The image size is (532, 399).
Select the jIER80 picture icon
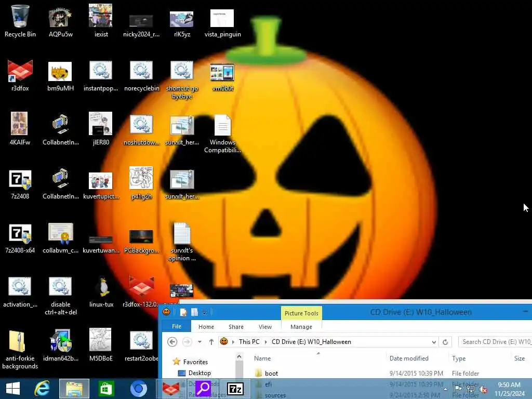[101, 129]
